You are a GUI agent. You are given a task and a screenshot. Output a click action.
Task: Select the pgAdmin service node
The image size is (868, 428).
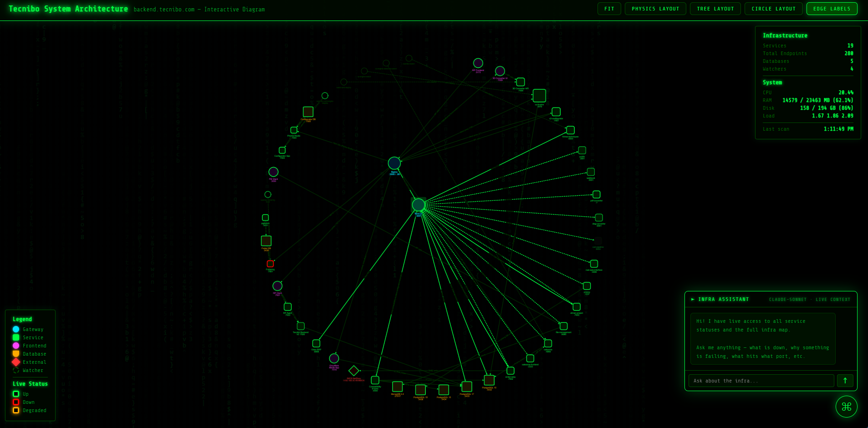pyautogui.click(x=266, y=218)
